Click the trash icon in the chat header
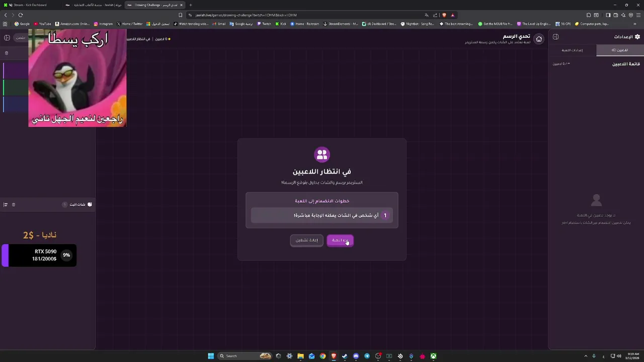644x362 pixels. click(14, 205)
